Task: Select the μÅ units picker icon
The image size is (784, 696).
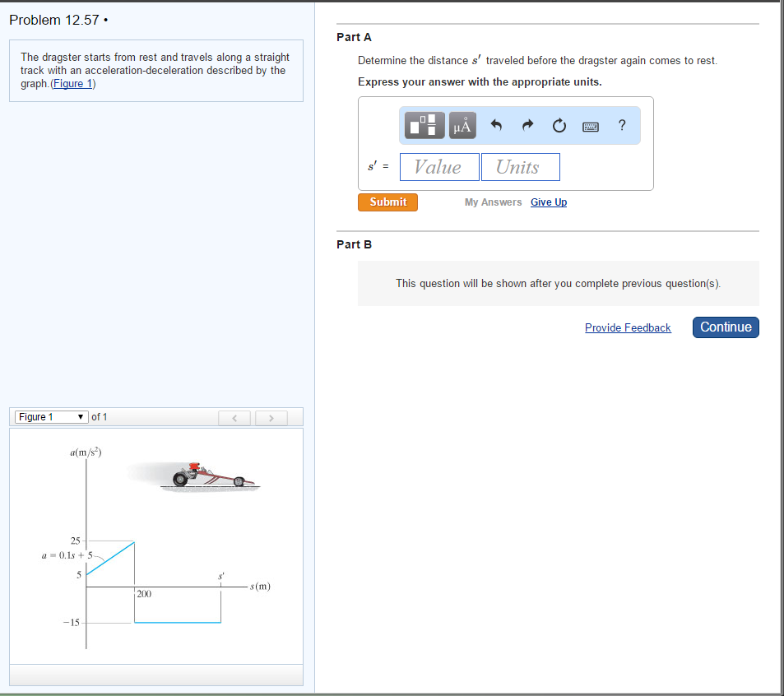Action: 462,125
